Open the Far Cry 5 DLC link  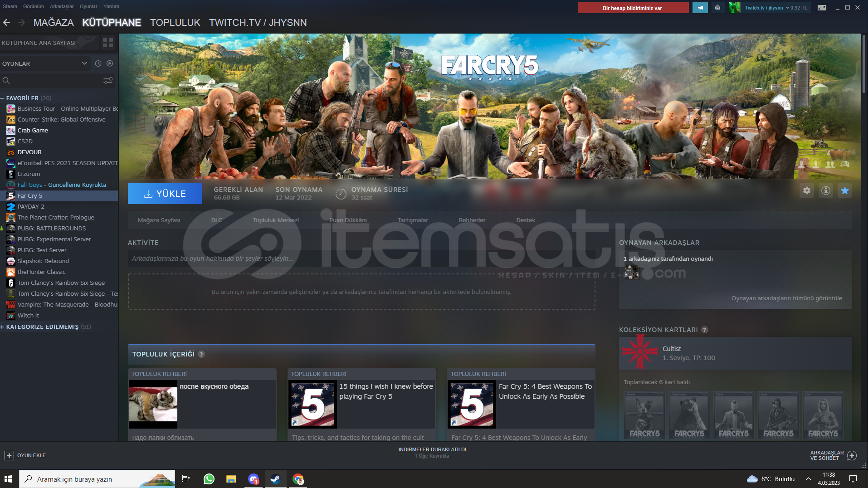point(217,220)
